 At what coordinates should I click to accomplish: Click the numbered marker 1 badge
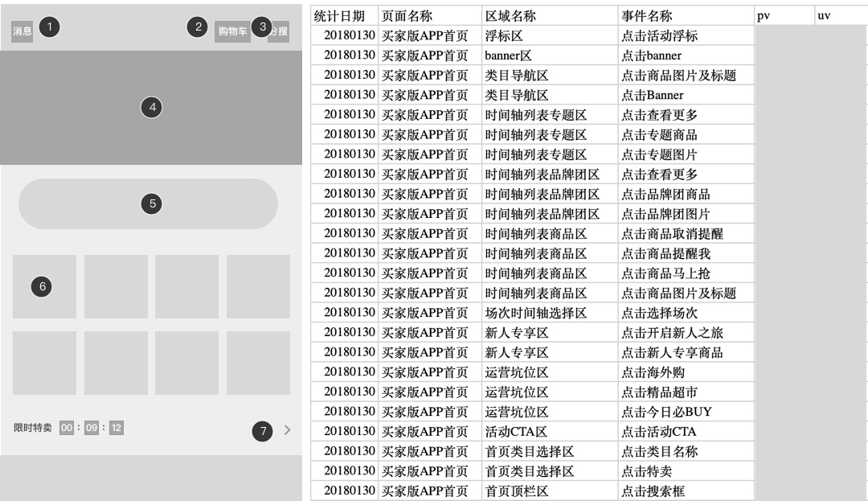49,27
